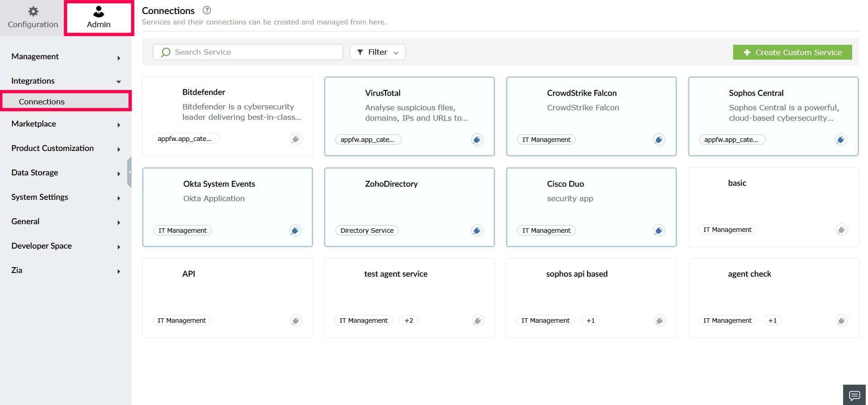Click the +2 tag on test agent service

click(x=409, y=320)
